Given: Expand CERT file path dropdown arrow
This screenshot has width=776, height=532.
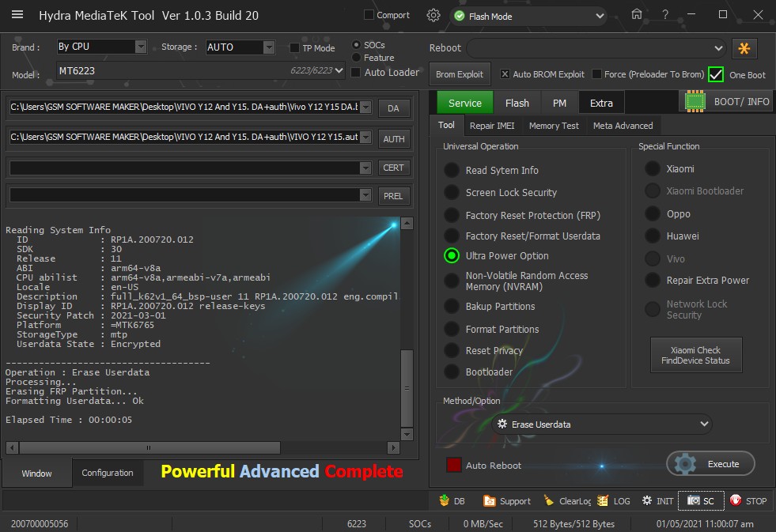Looking at the screenshot, I should coord(365,168).
